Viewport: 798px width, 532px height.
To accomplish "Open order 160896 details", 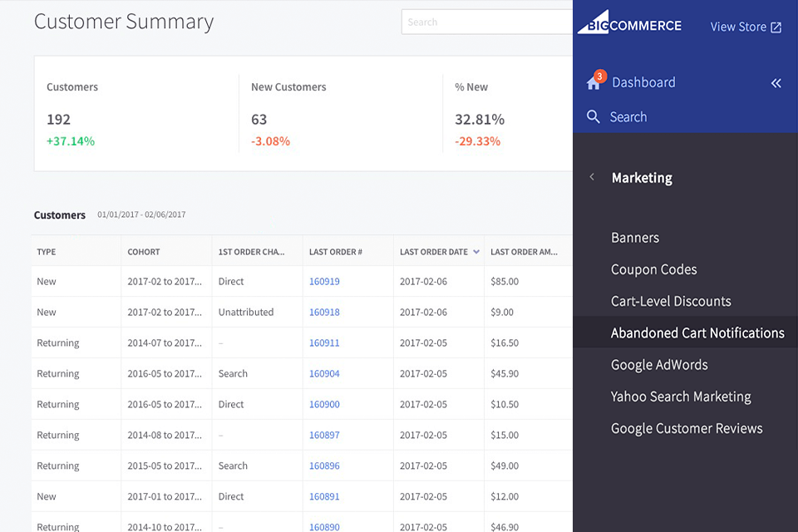I will (323, 465).
